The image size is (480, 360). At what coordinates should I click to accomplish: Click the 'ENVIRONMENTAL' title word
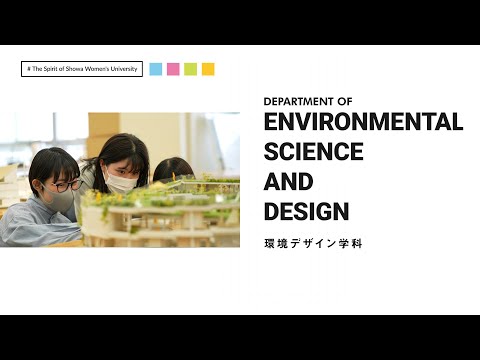tap(364, 122)
